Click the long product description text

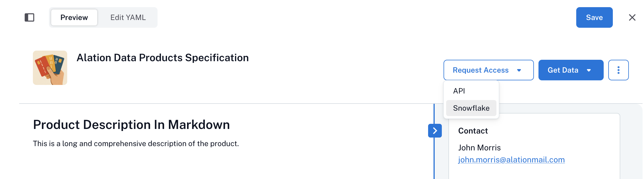click(136, 144)
